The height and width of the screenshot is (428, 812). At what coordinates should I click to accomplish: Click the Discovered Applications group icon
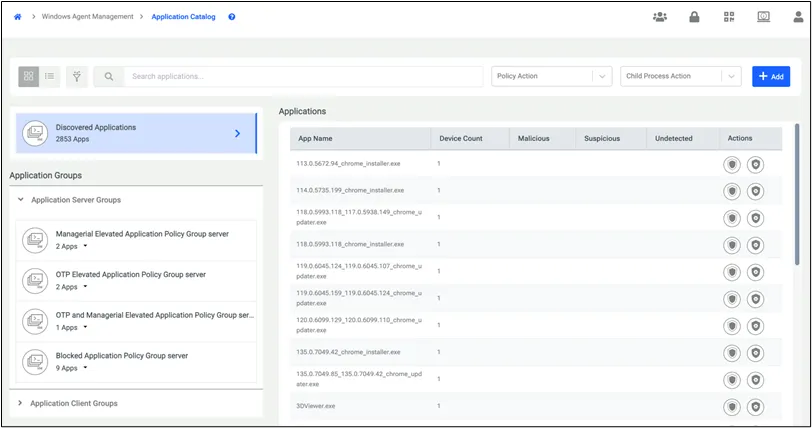coord(35,133)
